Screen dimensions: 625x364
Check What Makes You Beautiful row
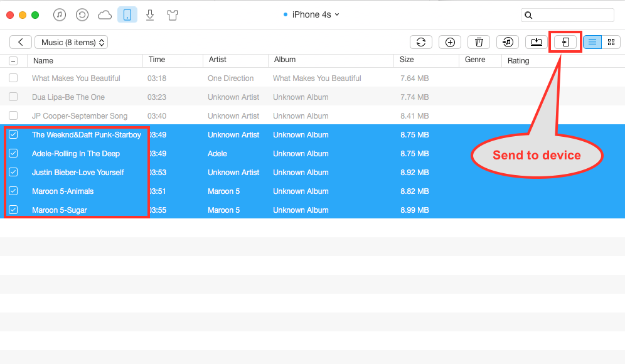pyautogui.click(x=13, y=78)
